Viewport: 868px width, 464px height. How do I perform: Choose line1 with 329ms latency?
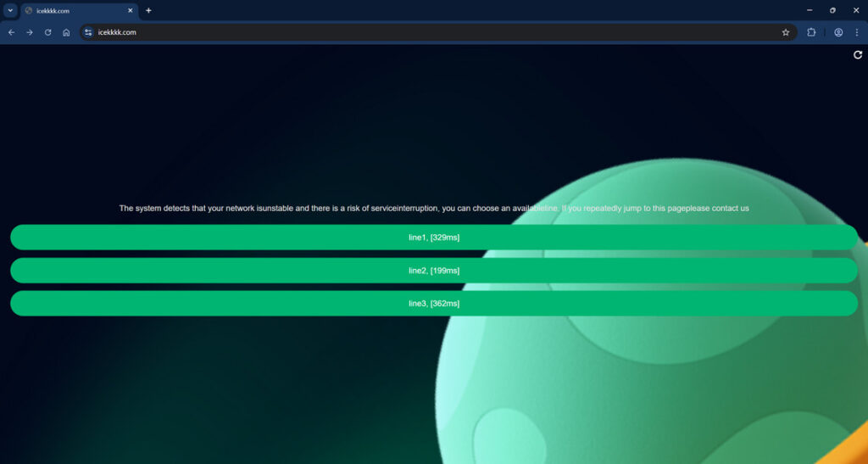point(434,237)
